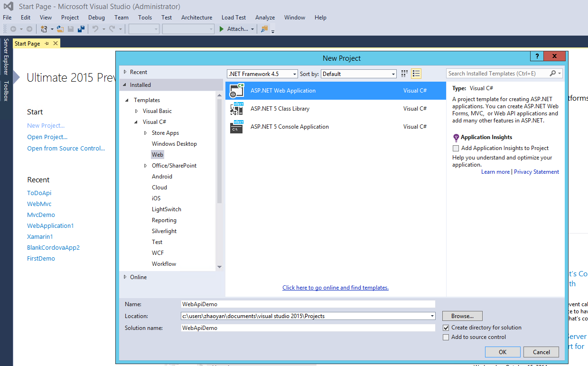Click the template tree vertical scrollbar

tap(219, 152)
